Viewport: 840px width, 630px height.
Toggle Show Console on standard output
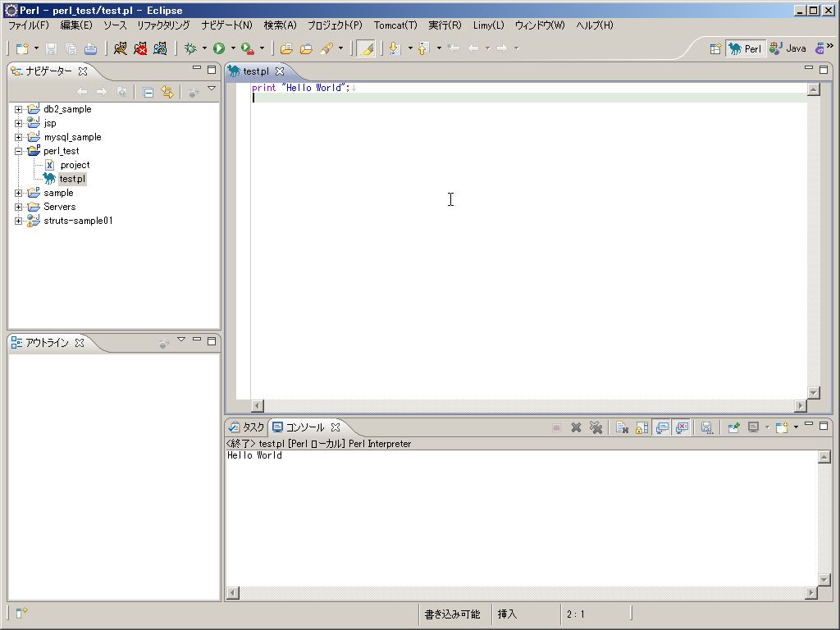662,427
